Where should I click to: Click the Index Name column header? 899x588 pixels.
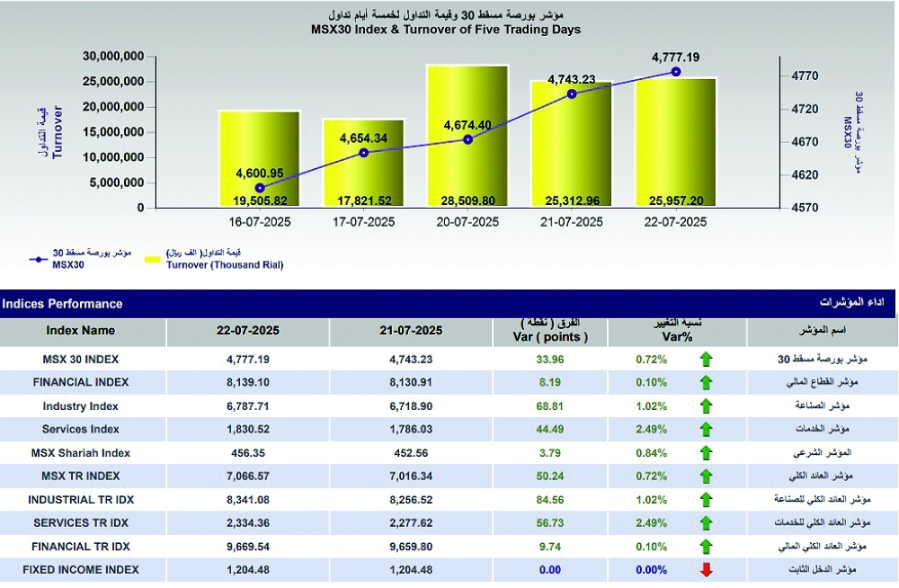81,331
